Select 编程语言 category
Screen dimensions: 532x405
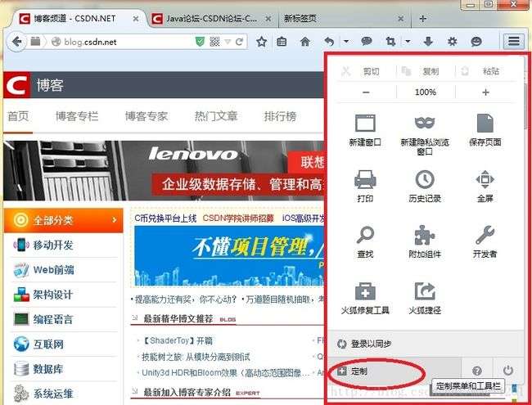pos(64,319)
